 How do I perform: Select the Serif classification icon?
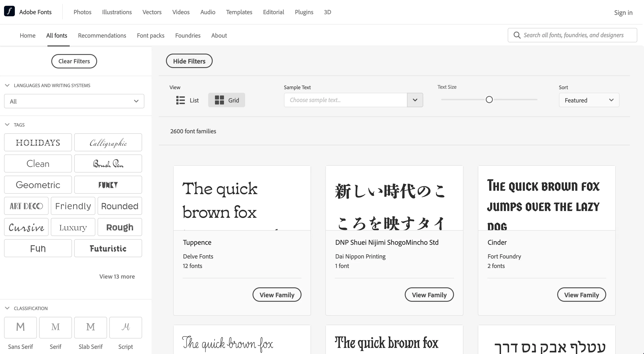click(56, 327)
